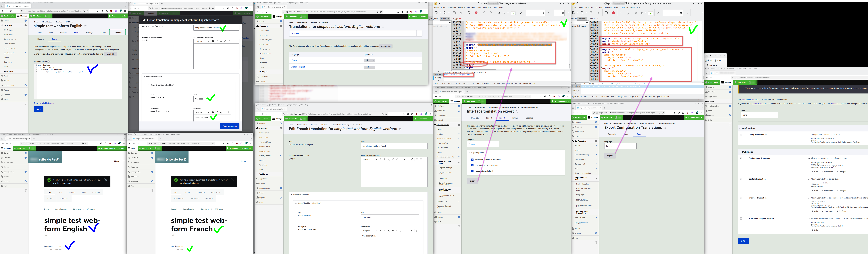Insert special character (Omega) in modal editor

pyautogui.click(x=229, y=41)
